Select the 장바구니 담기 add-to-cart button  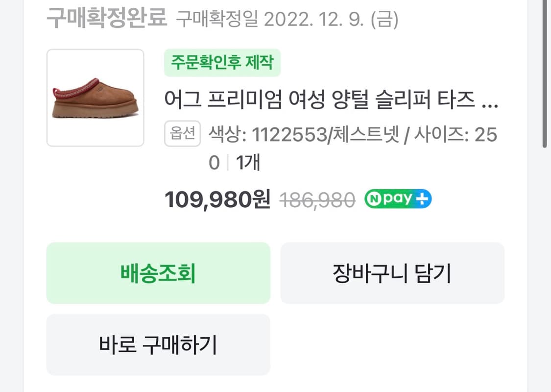(x=392, y=273)
